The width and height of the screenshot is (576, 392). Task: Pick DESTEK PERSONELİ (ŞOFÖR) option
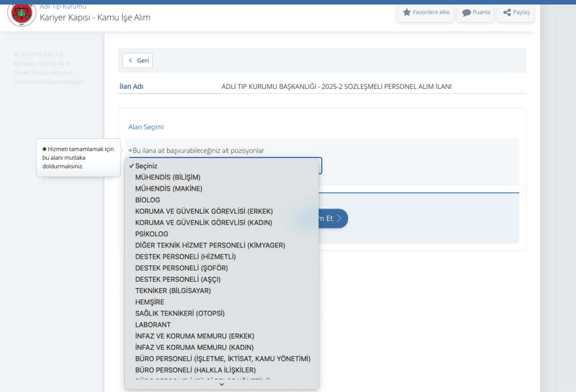(181, 268)
